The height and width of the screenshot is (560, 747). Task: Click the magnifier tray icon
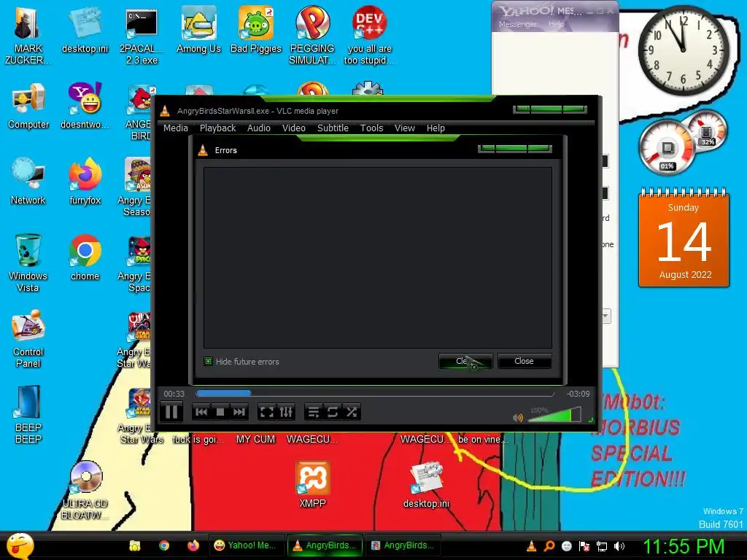549,546
